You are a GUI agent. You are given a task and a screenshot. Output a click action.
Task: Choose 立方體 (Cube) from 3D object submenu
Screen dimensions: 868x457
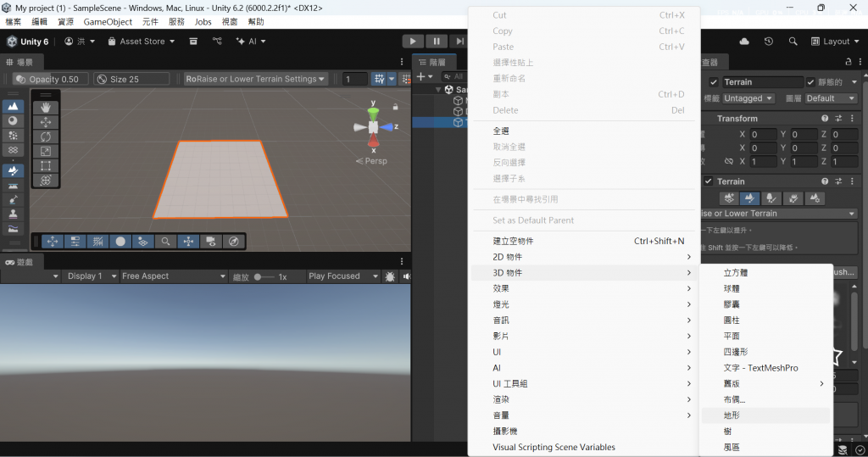pos(765,272)
